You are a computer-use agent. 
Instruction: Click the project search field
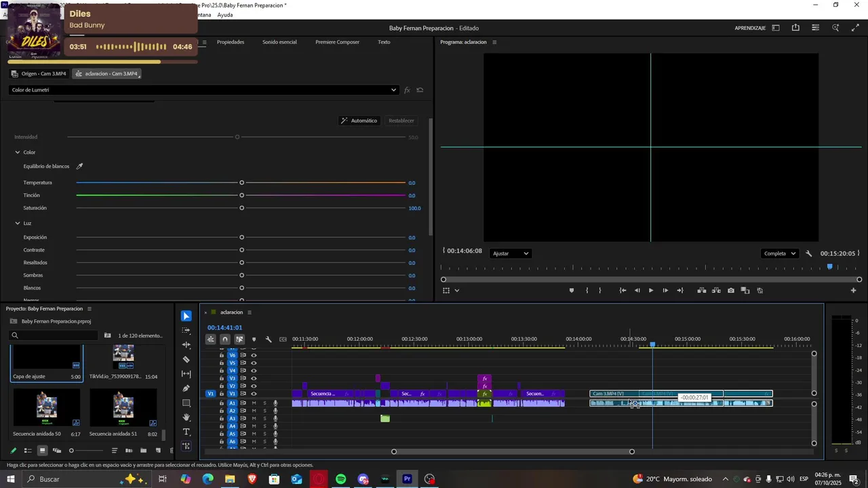(x=54, y=335)
